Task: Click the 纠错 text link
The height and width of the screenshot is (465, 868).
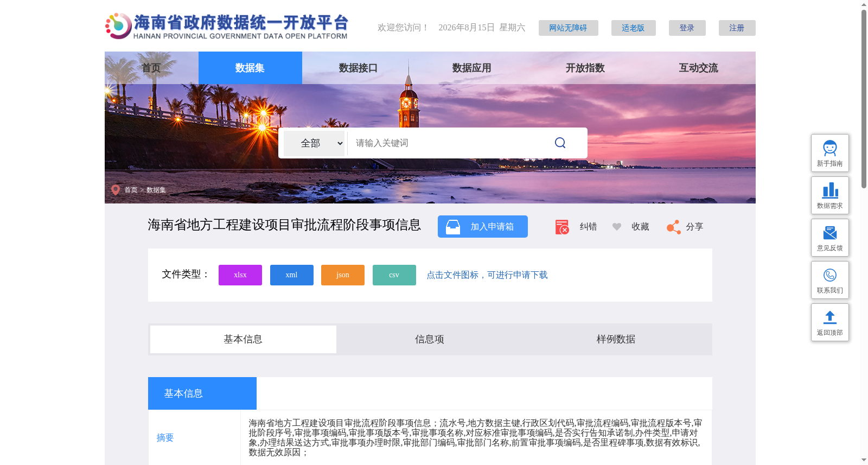Action: pyautogui.click(x=588, y=227)
